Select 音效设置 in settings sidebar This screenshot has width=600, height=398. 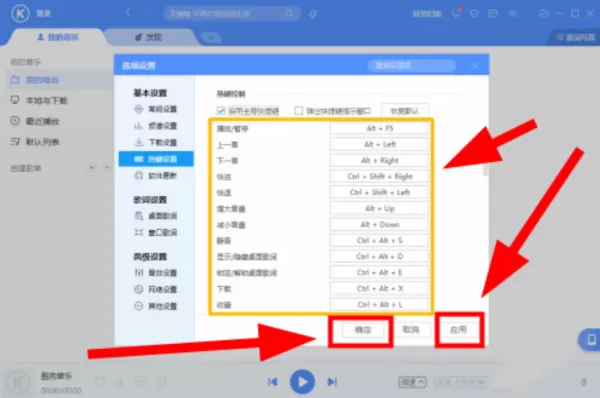156,272
